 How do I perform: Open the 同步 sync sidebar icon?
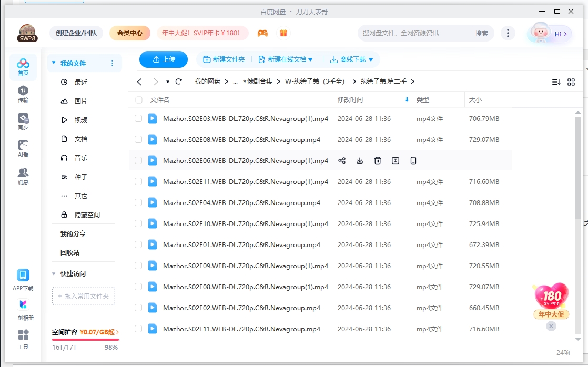pos(23,121)
